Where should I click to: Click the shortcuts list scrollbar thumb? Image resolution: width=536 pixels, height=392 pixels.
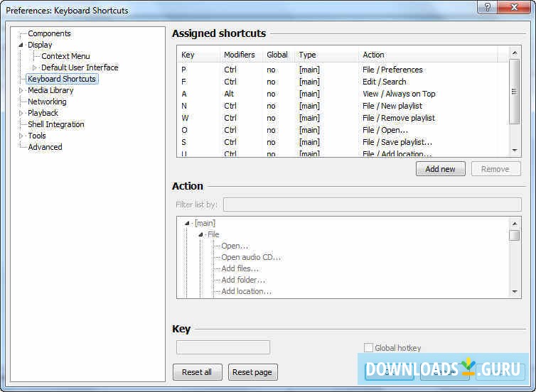(515, 92)
